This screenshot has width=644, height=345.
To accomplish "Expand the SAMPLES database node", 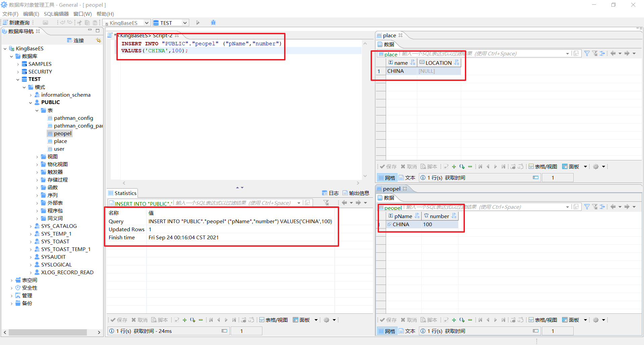I will point(18,64).
